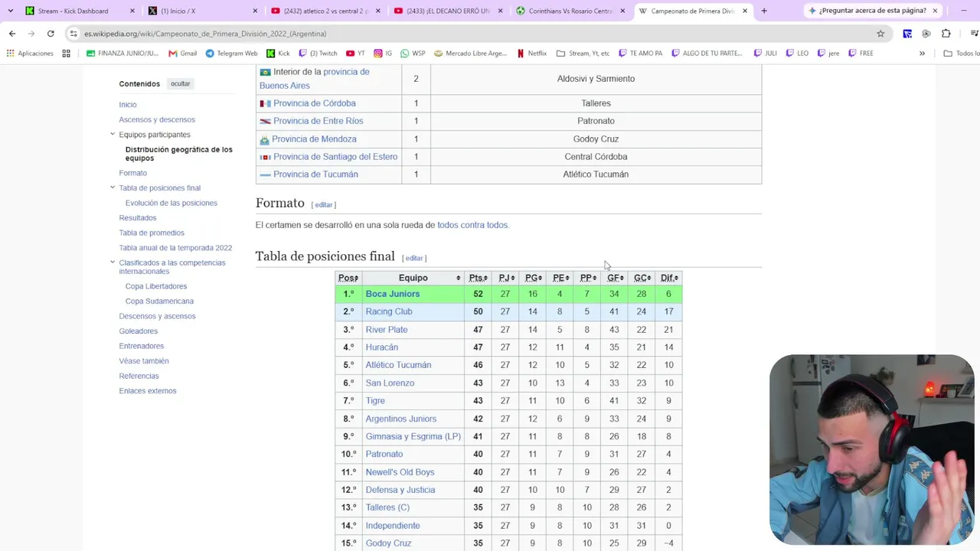This screenshot has width=980, height=551.
Task: Open the Gimnasia y Esgrima (LP) link
Action: point(413,436)
